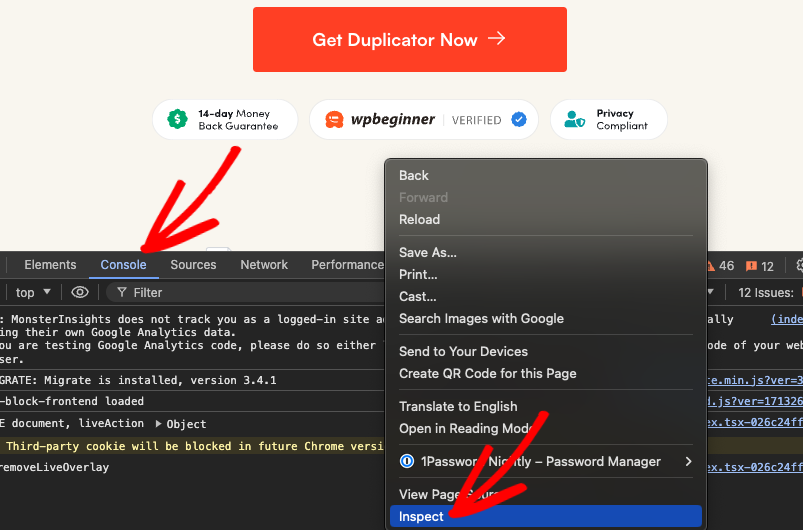Click the 46 warnings counter

(x=720, y=266)
